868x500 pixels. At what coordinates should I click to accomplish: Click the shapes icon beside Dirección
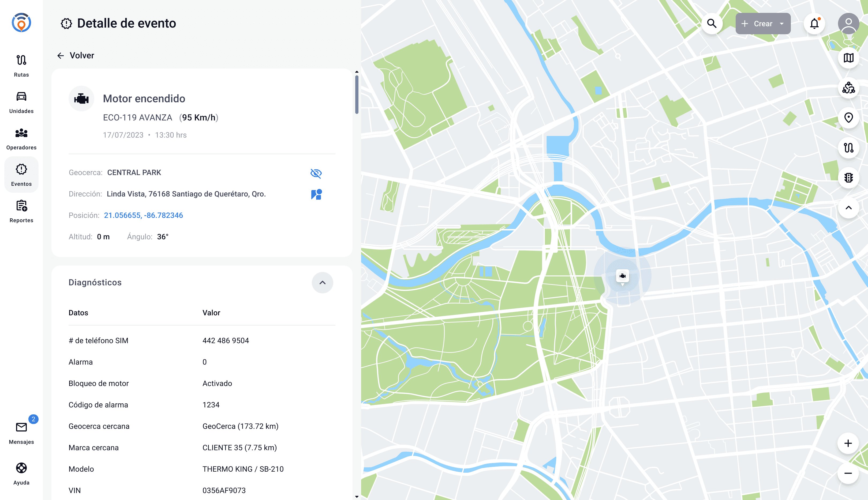[316, 194]
